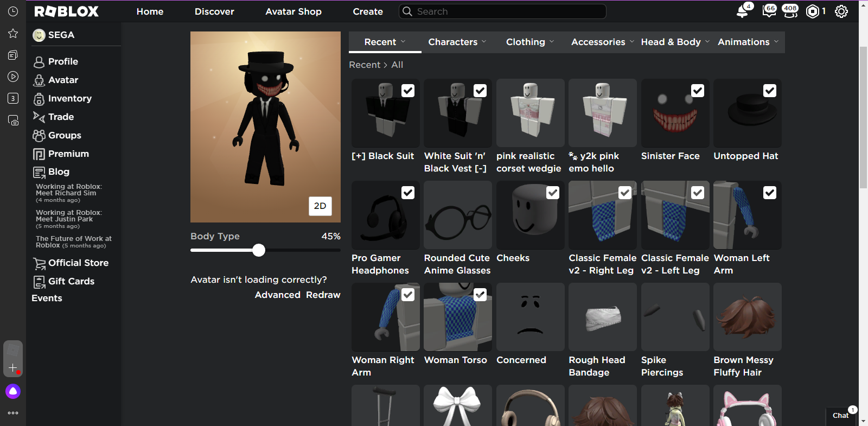Uncheck the Woman Left Arm item
This screenshot has width=868, height=426.
[770, 193]
